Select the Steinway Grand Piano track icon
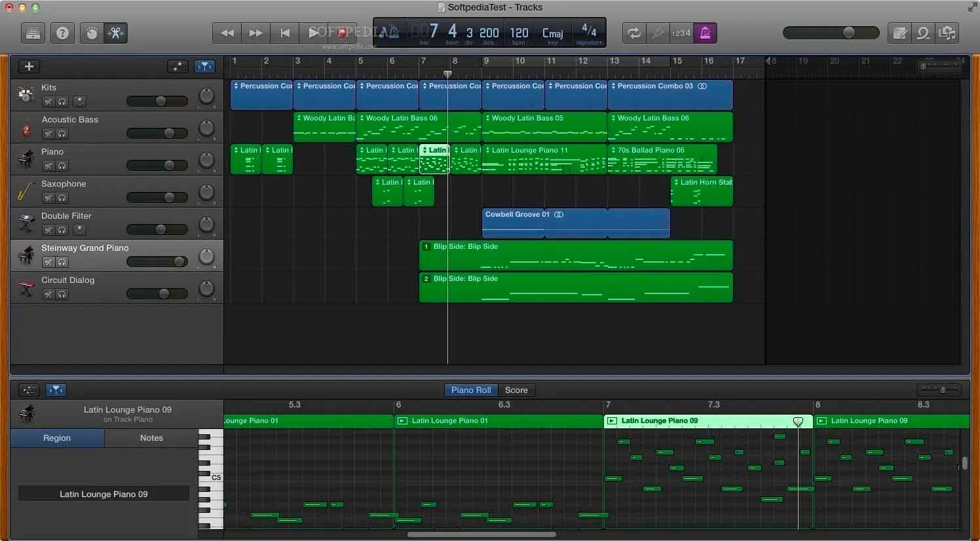The image size is (980, 541). pos(26,255)
